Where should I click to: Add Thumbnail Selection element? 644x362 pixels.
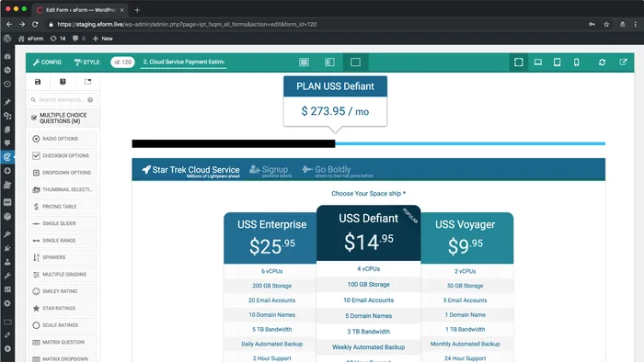63,189
